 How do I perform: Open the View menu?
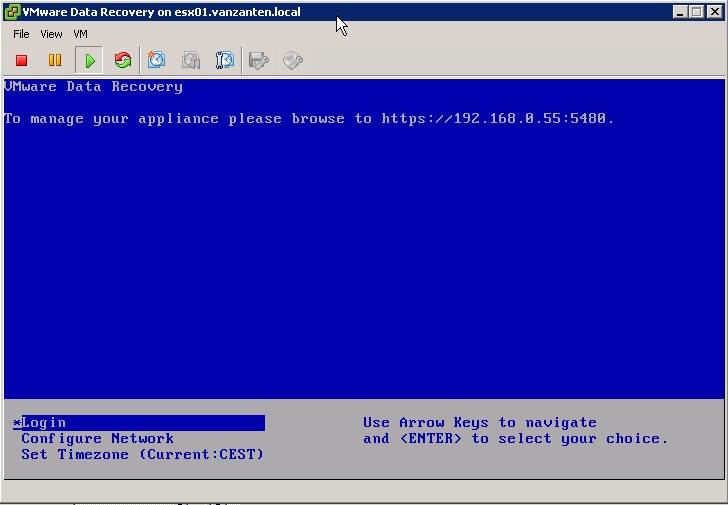[51, 34]
